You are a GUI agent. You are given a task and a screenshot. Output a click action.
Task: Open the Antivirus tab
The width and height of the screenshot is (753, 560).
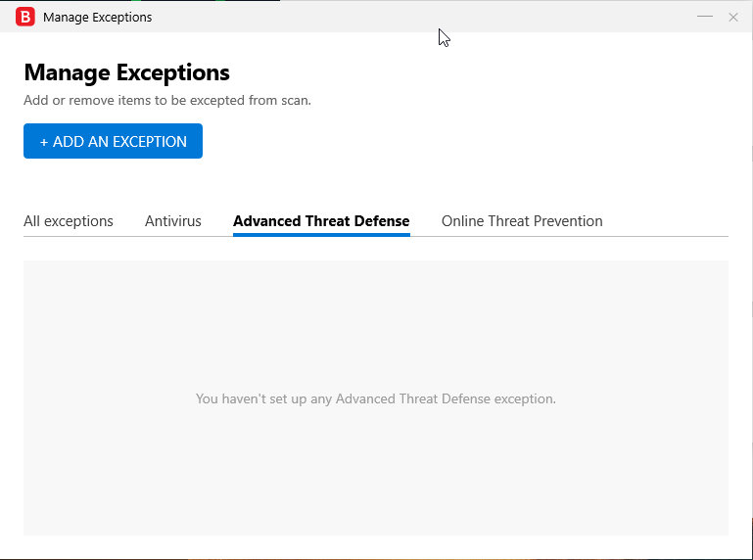(173, 221)
